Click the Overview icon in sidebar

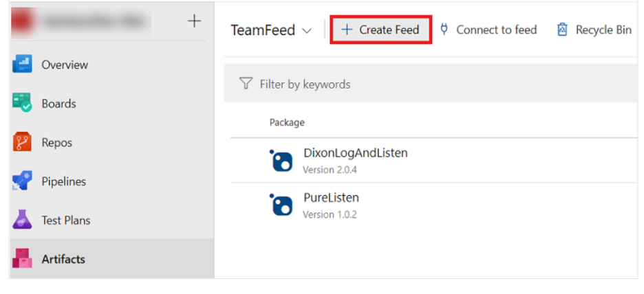(22, 65)
